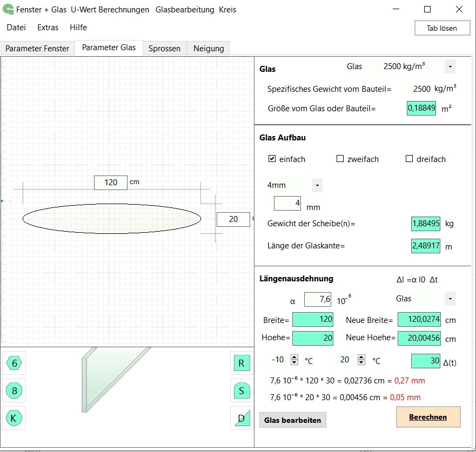The width and height of the screenshot is (476, 452).
Task: Expand the 4mm glass thickness dropdown
Action: click(x=317, y=185)
